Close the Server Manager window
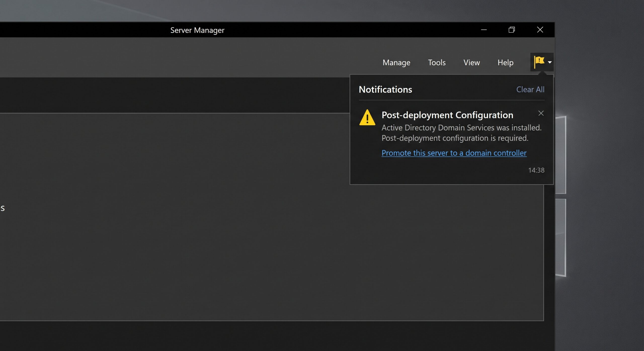This screenshot has height=351, width=644. [x=540, y=30]
